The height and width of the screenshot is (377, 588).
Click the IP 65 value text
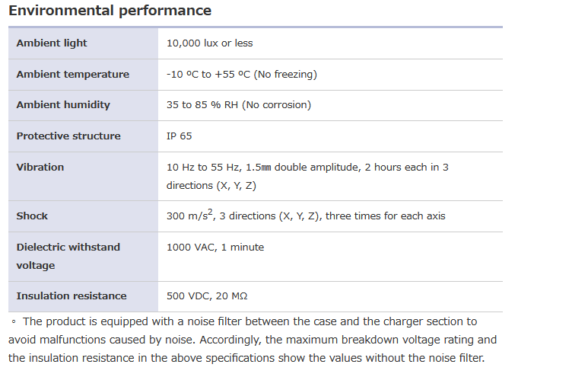(180, 136)
